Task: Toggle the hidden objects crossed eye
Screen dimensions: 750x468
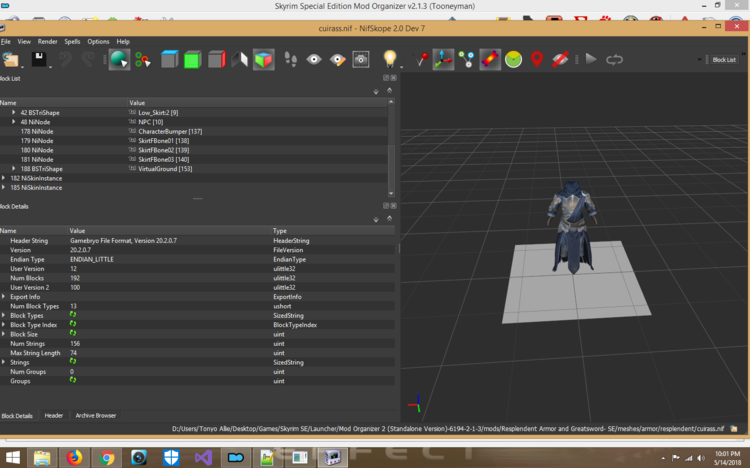Action: 560,60
